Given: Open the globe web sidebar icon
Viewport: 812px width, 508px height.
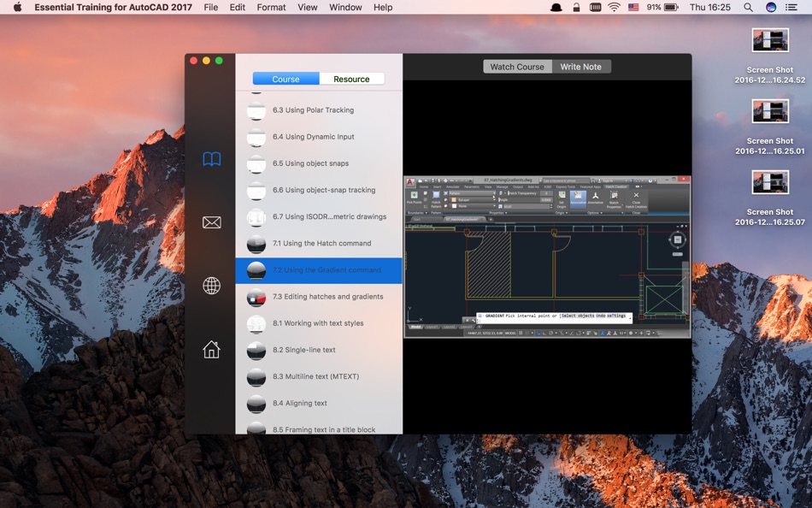Looking at the screenshot, I should pyautogui.click(x=211, y=286).
